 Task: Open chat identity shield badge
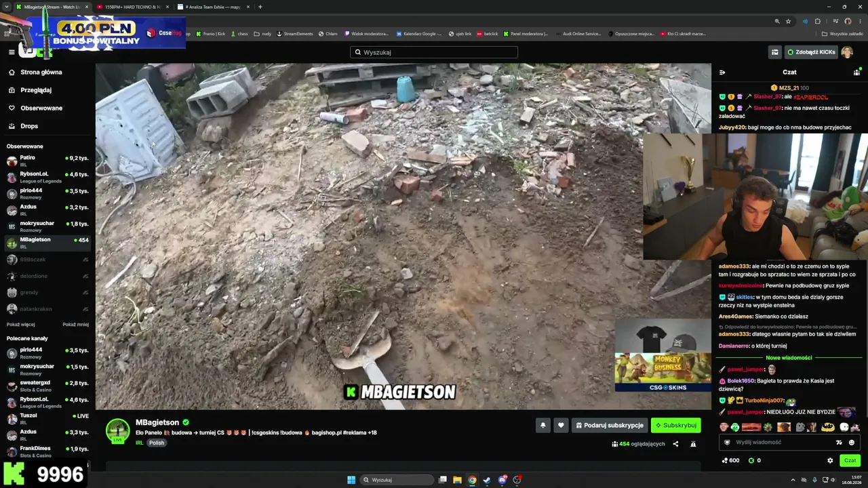point(727,443)
